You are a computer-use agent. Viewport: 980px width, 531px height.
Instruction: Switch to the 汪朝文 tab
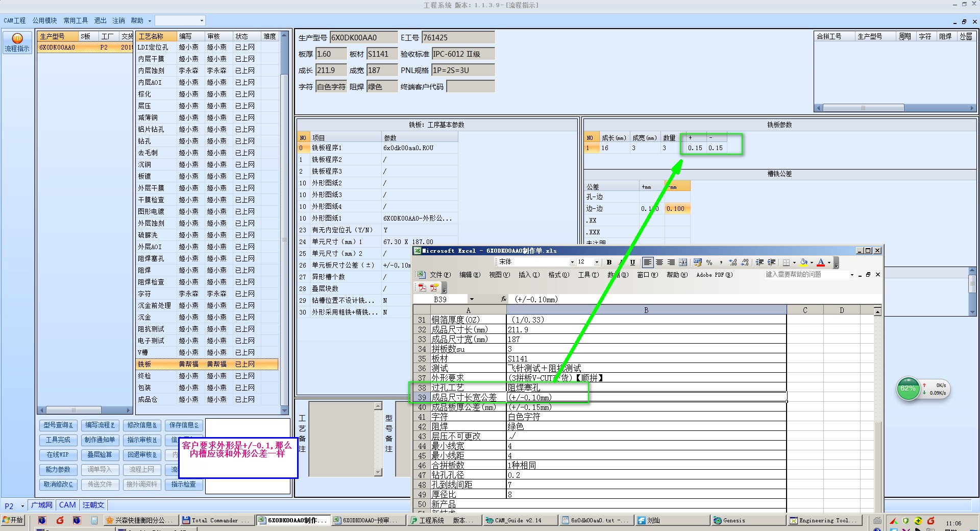[93, 505]
